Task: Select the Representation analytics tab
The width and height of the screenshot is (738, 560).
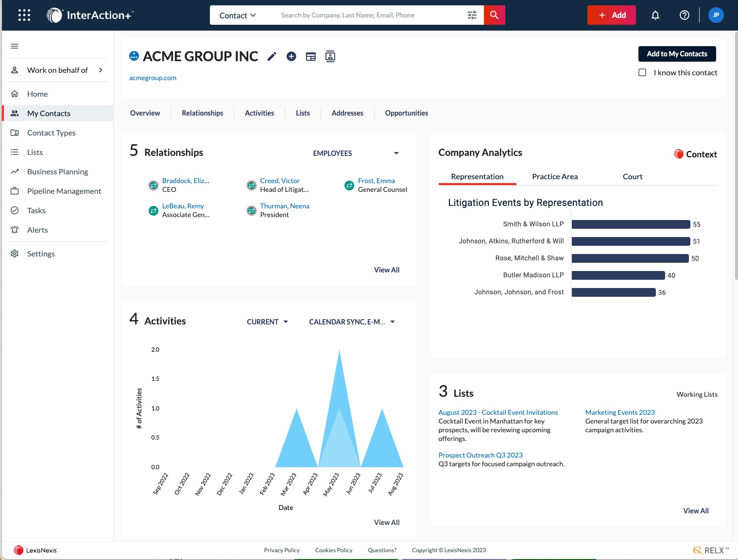Action: [477, 177]
